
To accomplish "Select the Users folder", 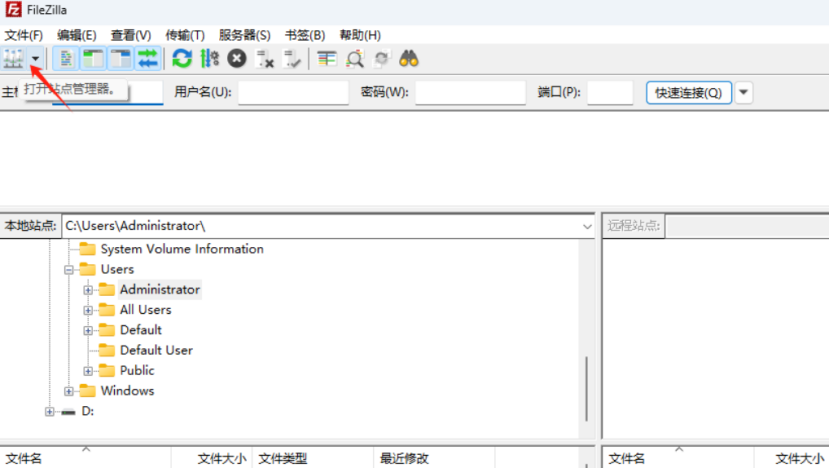I will click(117, 269).
